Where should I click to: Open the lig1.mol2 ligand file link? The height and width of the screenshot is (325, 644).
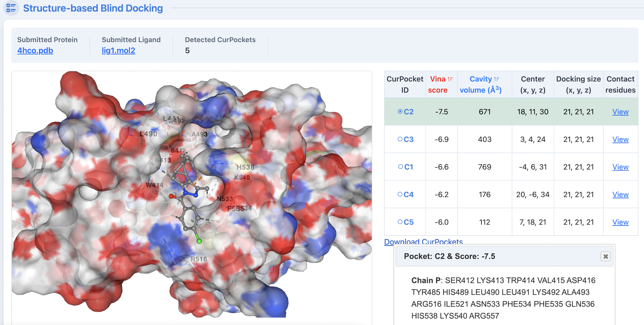click(x=118, y=51)
